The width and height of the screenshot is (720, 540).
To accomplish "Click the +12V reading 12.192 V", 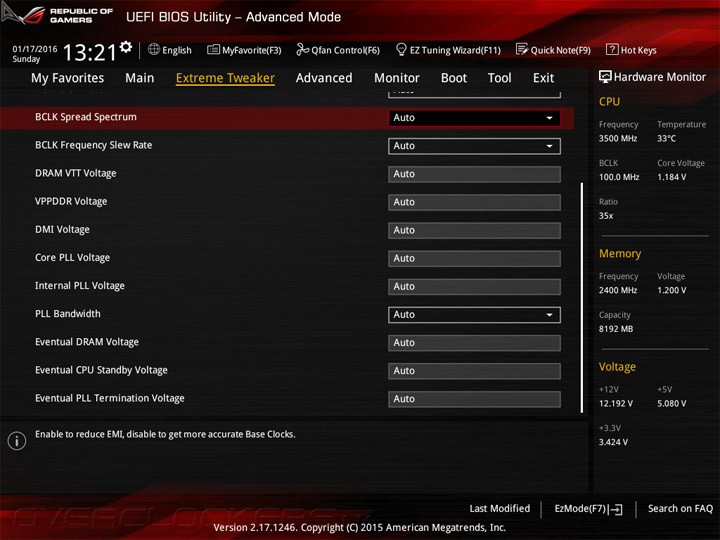I will pos(615,404).
